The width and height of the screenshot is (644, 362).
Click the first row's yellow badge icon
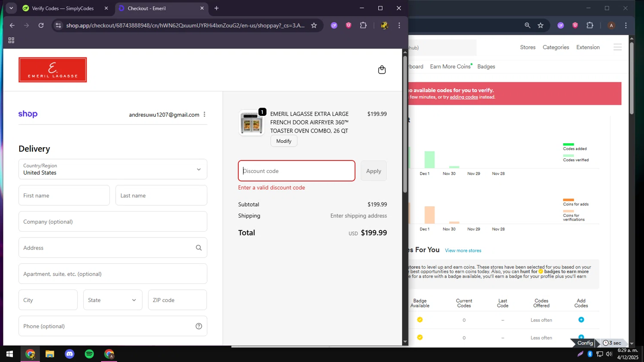click(x=420, y=320)
